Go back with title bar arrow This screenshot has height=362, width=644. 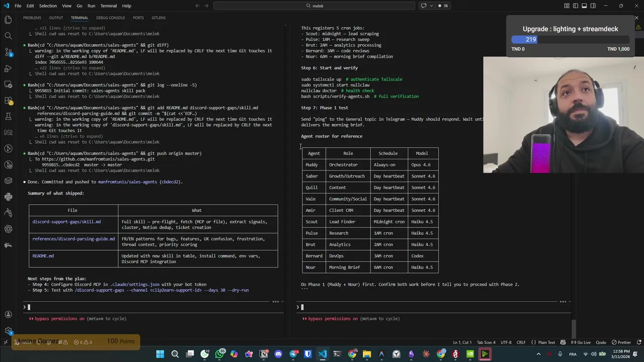pos(197,6)
